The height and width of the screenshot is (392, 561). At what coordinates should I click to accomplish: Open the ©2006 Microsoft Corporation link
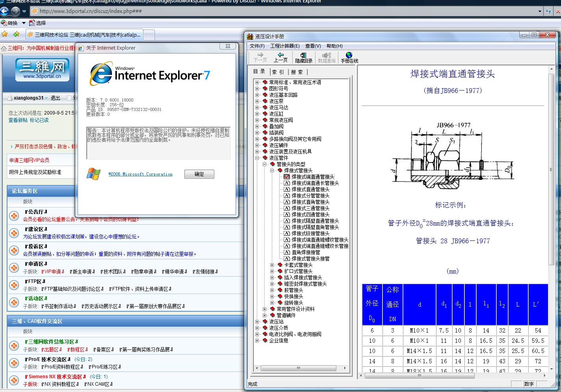[141, 174]
